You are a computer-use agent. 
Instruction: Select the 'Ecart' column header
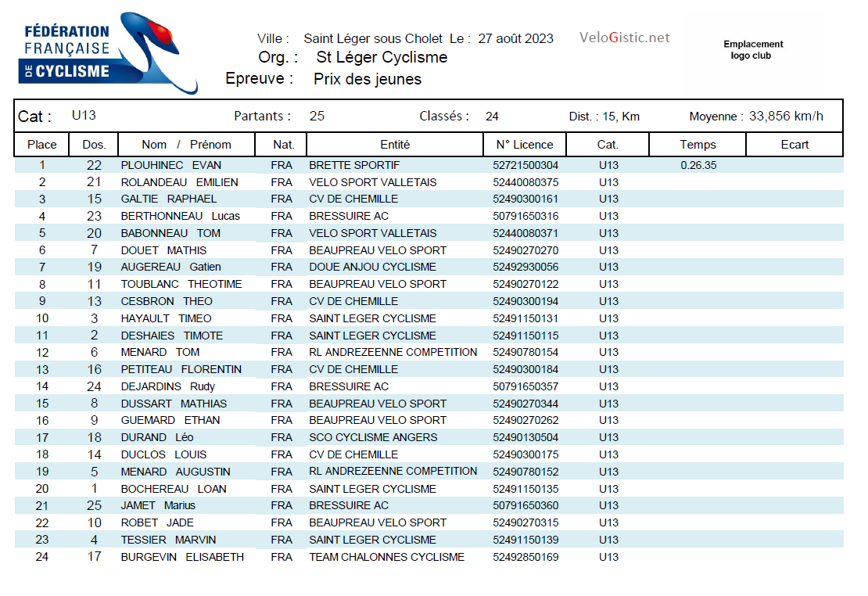tap(794, 145)
